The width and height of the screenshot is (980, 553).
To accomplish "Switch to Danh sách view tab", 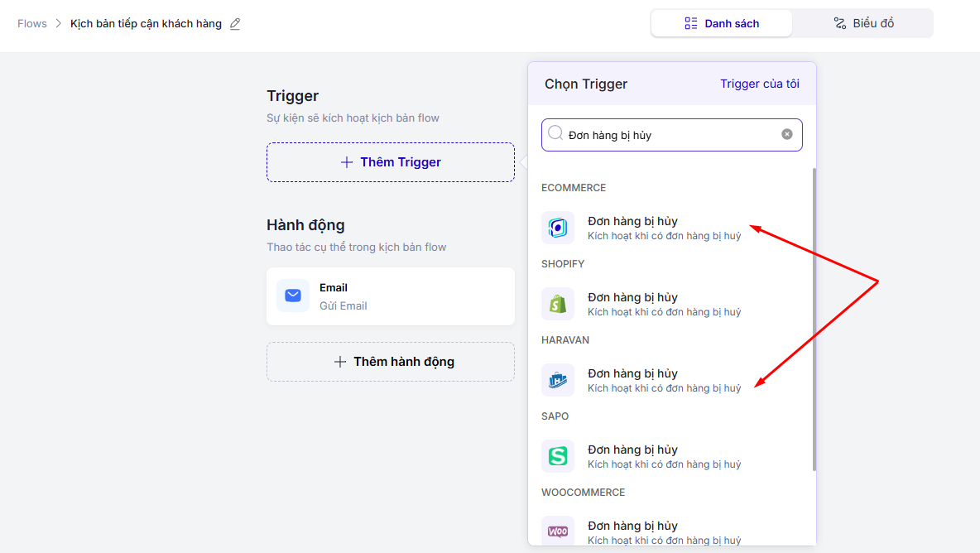I will click(722, 23).
